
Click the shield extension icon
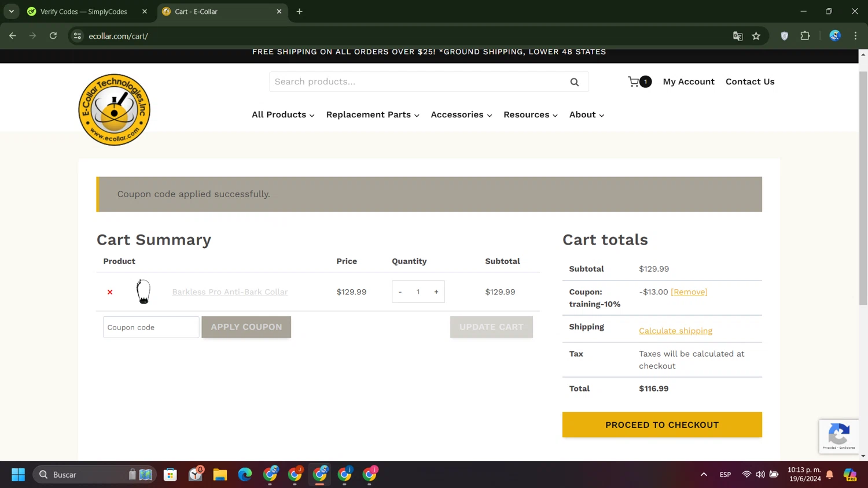(785, 36)
